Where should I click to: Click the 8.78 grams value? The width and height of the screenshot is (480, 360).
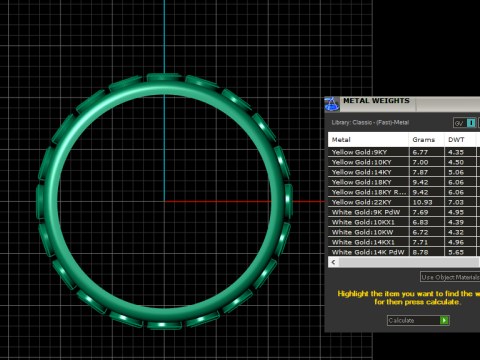pyautogui.click(x=420, y=252)
